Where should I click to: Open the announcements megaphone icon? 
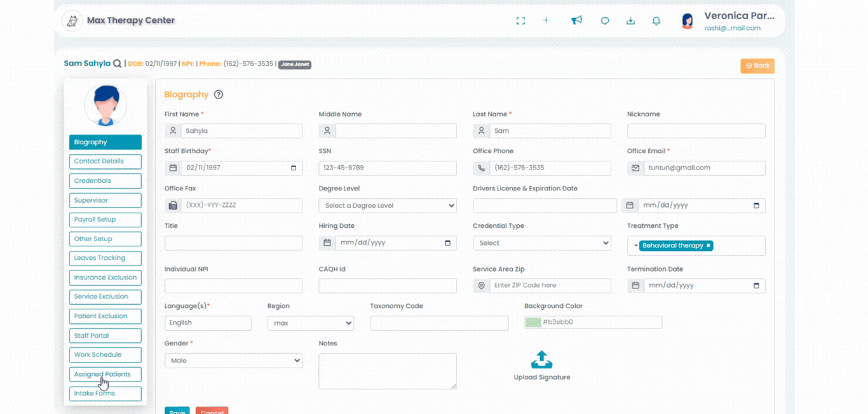coord(576,20)
